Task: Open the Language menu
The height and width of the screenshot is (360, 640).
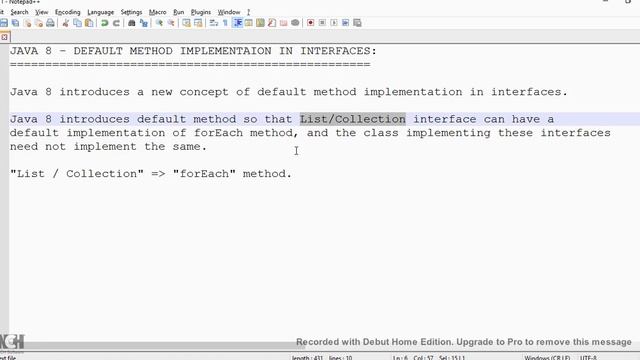Action: 100,12
